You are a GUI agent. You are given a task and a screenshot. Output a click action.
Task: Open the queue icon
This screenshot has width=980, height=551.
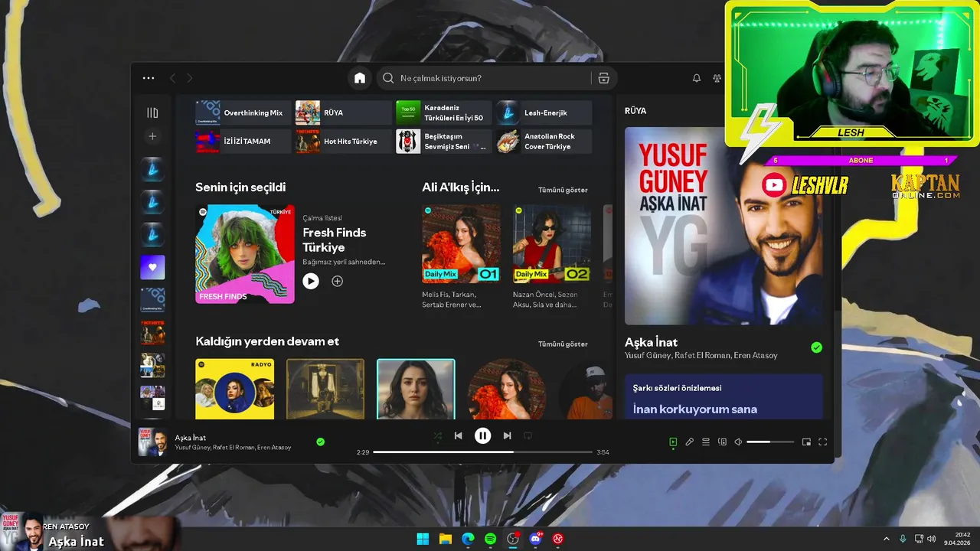click(x=706, y=442)
